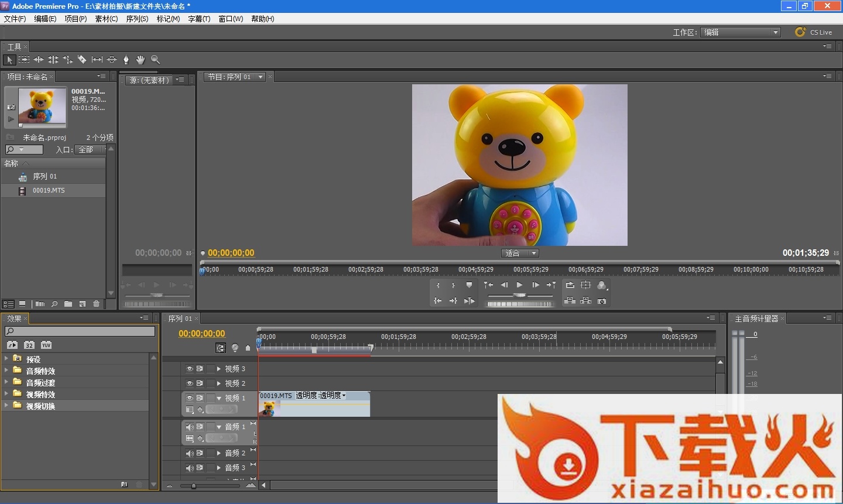Screen dimensions: 843x504
Task: Select the Slip tool
Action: coord(97,60)
